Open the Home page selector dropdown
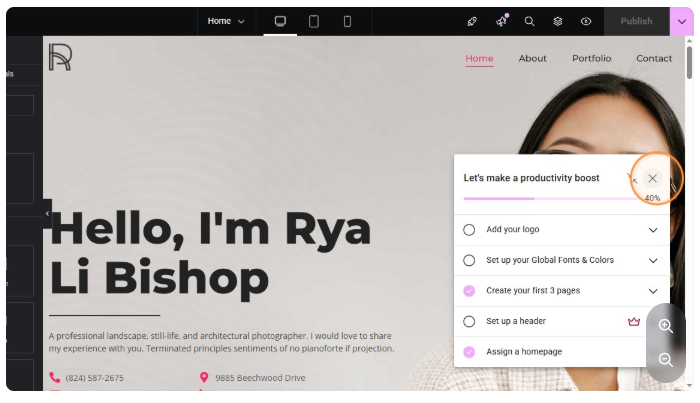Viewport: 700px width, 403px height. (226, 21)
